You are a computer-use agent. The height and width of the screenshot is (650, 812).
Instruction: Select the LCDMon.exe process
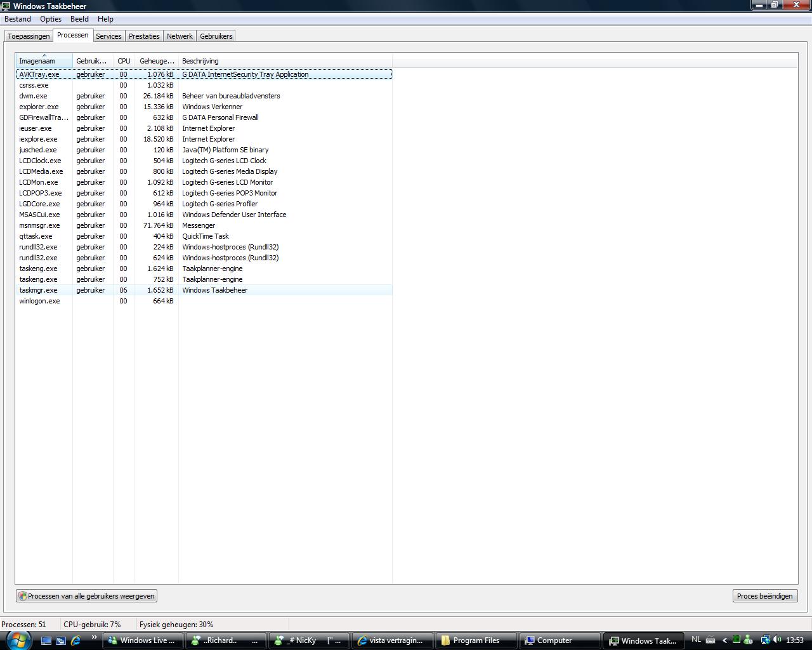coord(204,182)
